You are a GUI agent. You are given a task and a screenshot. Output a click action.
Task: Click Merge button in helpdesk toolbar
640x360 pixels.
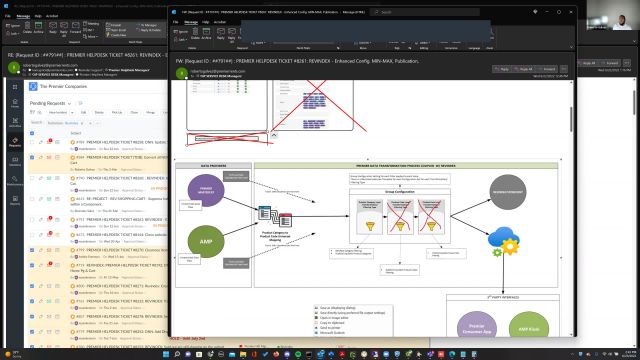[150, 112]
